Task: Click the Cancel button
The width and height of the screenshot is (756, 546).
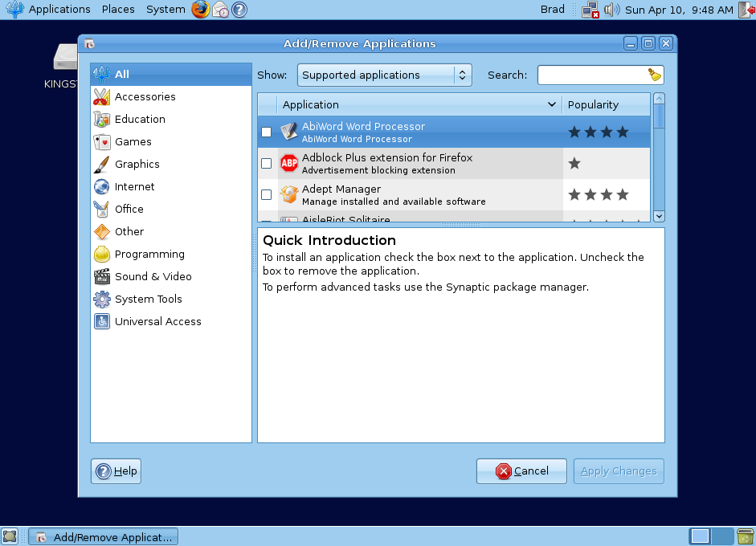Action: (521, 471)
